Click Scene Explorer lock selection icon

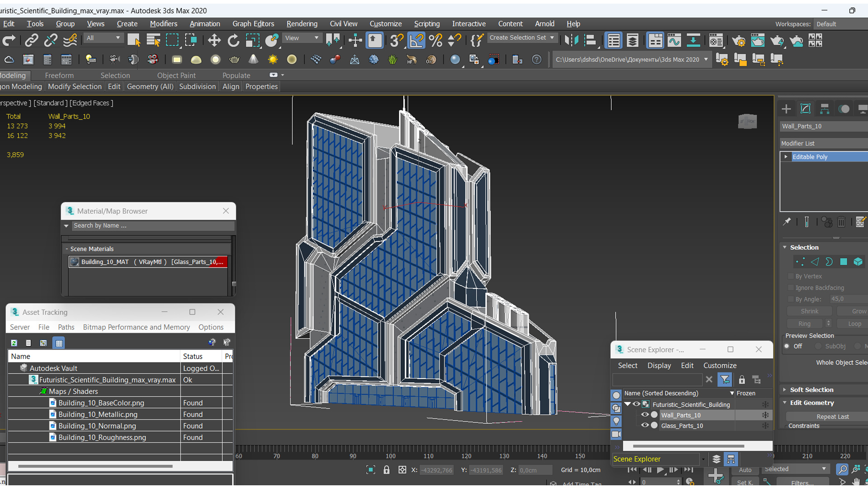(742, 380)
